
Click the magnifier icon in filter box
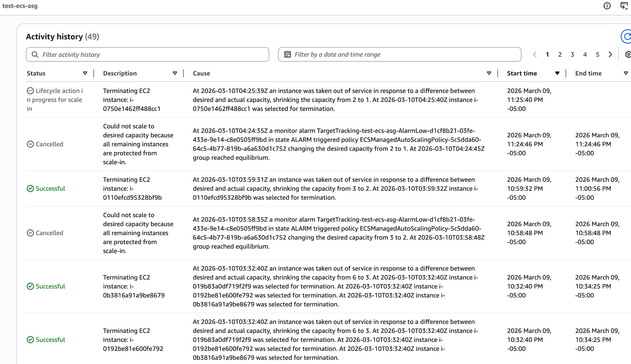point(35,54)
